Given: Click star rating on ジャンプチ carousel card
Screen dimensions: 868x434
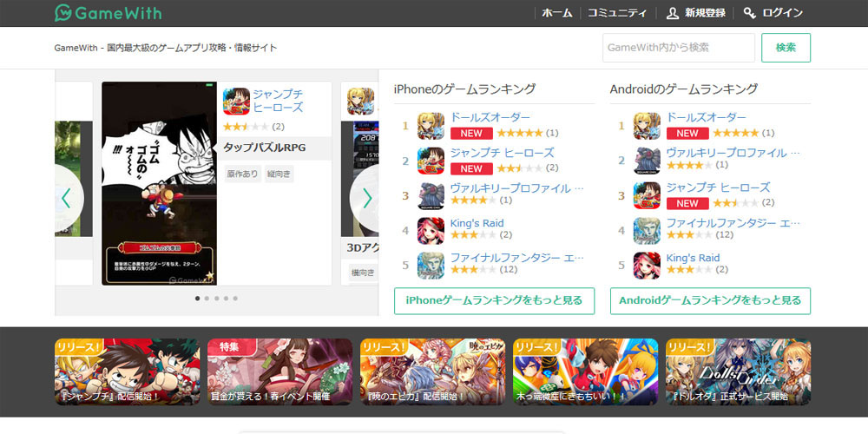Looking at the screenshot, I should tap(246, 127).
